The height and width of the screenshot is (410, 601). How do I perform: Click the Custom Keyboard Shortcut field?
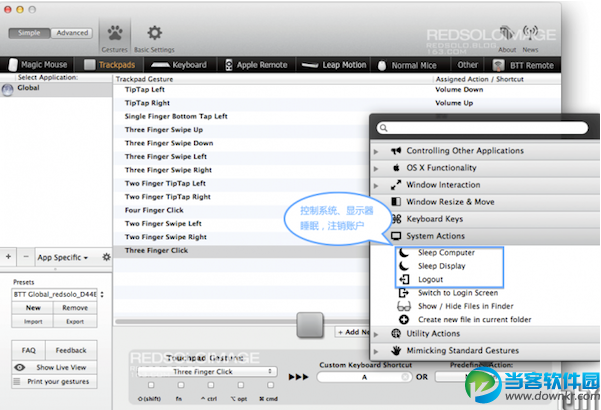point(365,377)
